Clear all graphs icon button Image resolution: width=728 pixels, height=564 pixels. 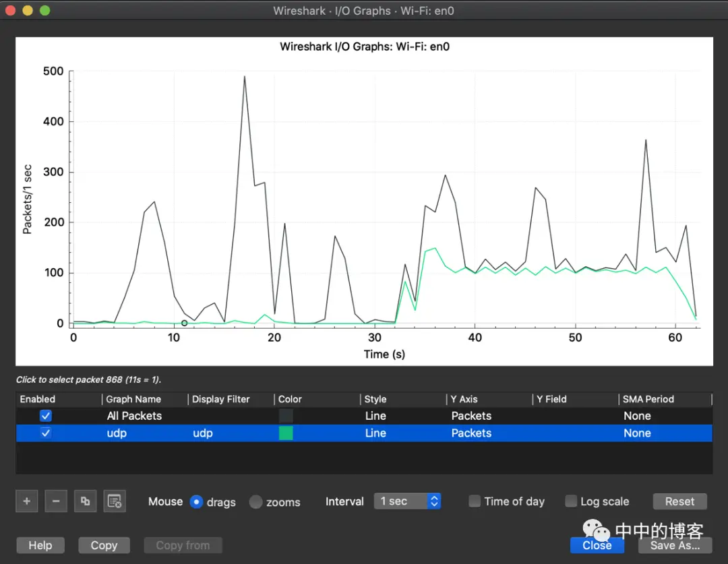[x=115, y=501]
